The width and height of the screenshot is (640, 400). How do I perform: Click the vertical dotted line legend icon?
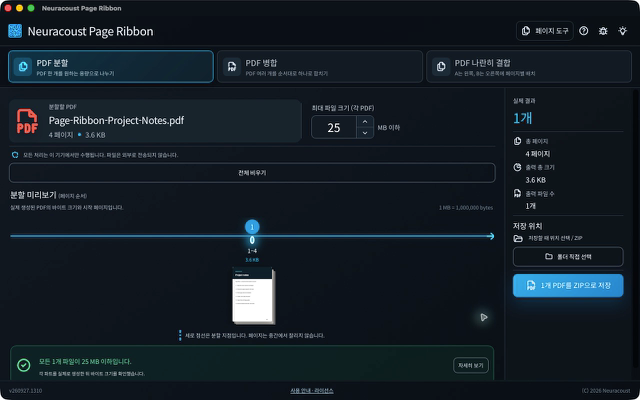(180, 336)
